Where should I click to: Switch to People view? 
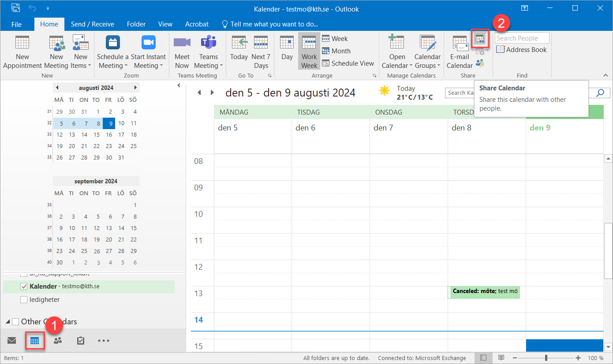(x=58, y=340)
